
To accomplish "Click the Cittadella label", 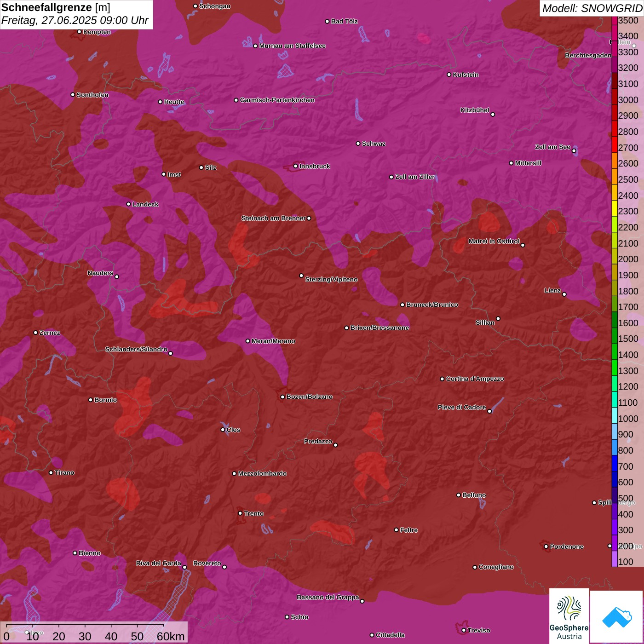I will coord(390,635).
